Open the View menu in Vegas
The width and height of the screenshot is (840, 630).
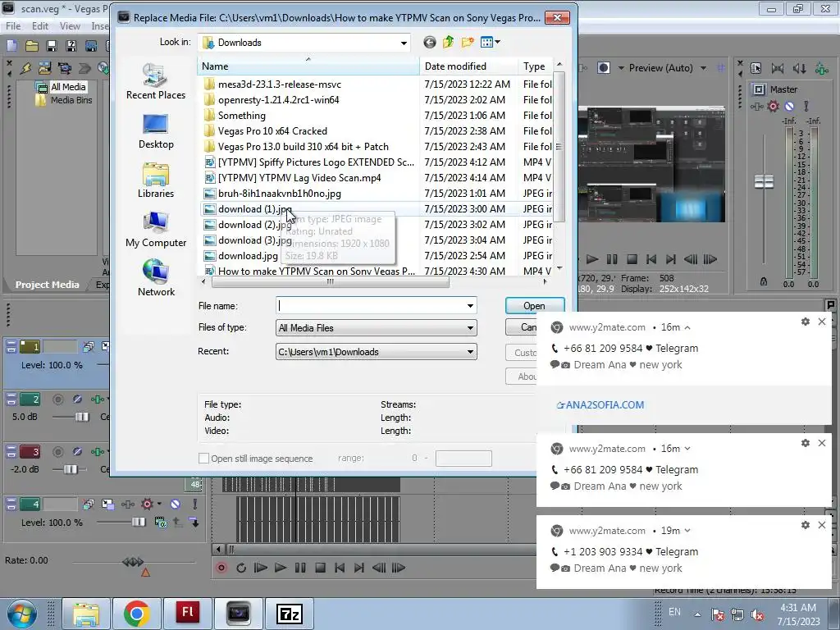click(70, 26)
